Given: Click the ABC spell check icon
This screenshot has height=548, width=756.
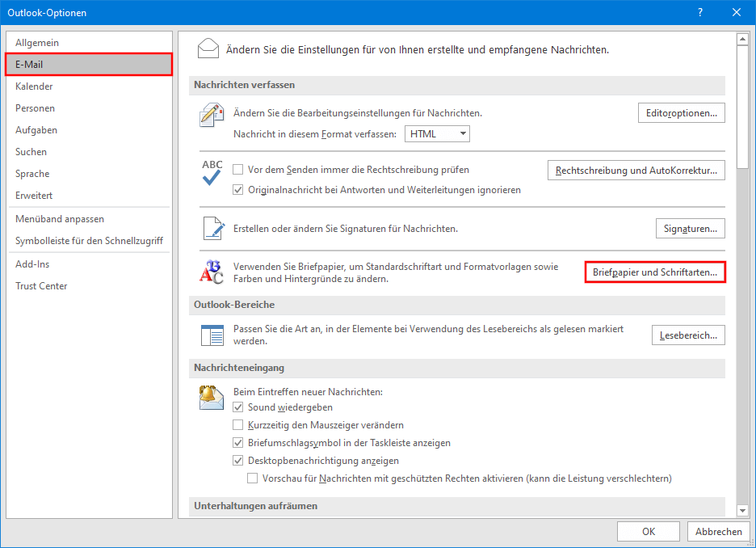Looking at the screenshot, I should [212, 173].
